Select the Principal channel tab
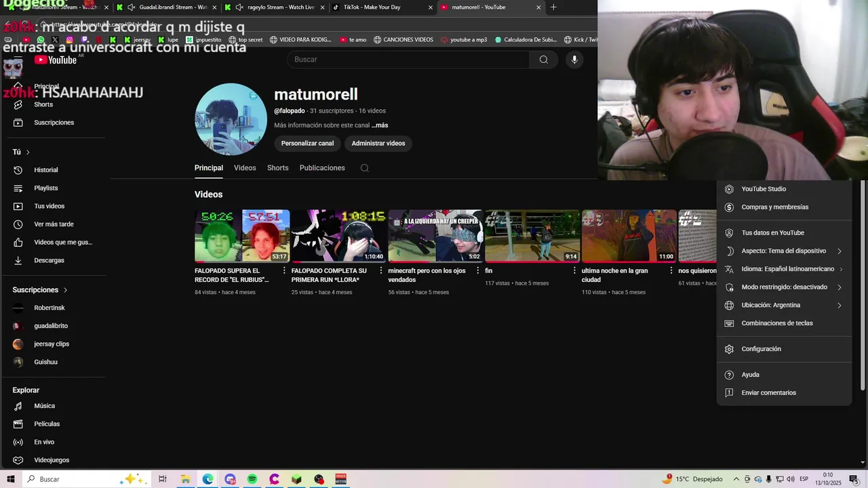This screenshot has height=488, width=868. click(x=209, y=168)
